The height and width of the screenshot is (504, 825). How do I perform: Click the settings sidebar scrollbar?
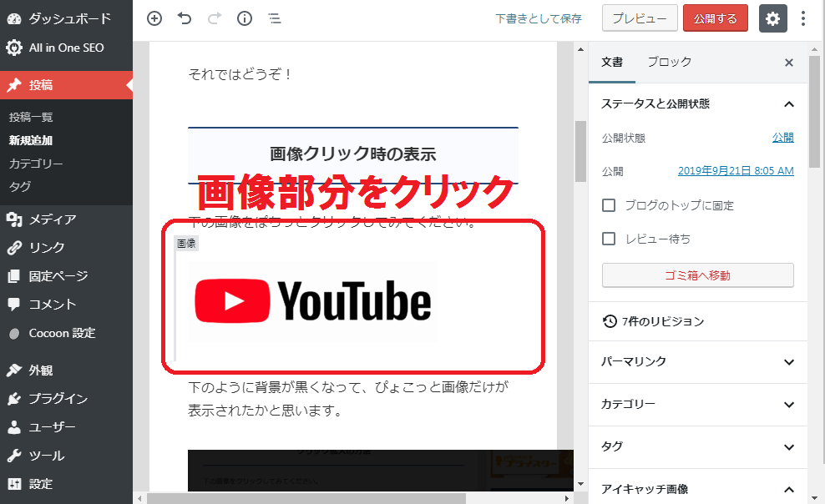(x=814, y=112)
